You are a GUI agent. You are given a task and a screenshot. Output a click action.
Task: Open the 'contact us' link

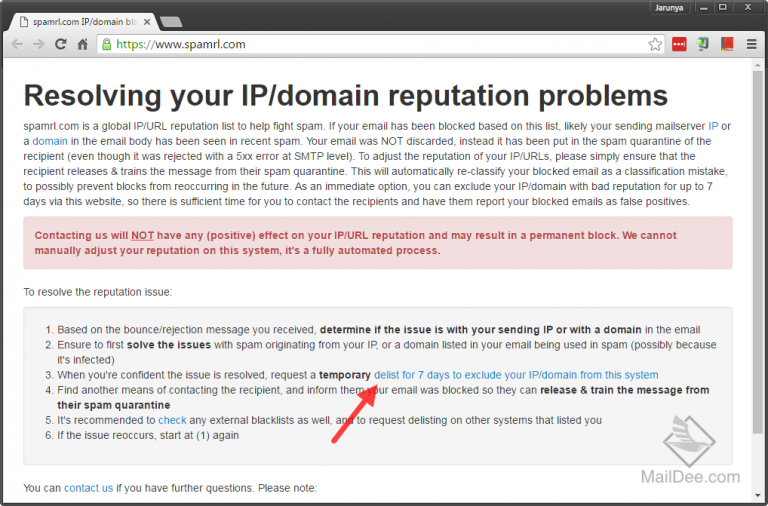88,488
